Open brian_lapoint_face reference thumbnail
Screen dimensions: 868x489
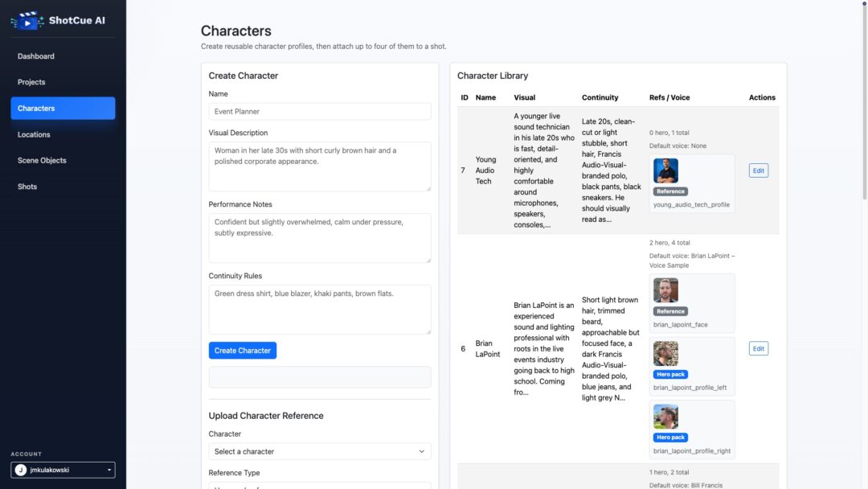665,290
